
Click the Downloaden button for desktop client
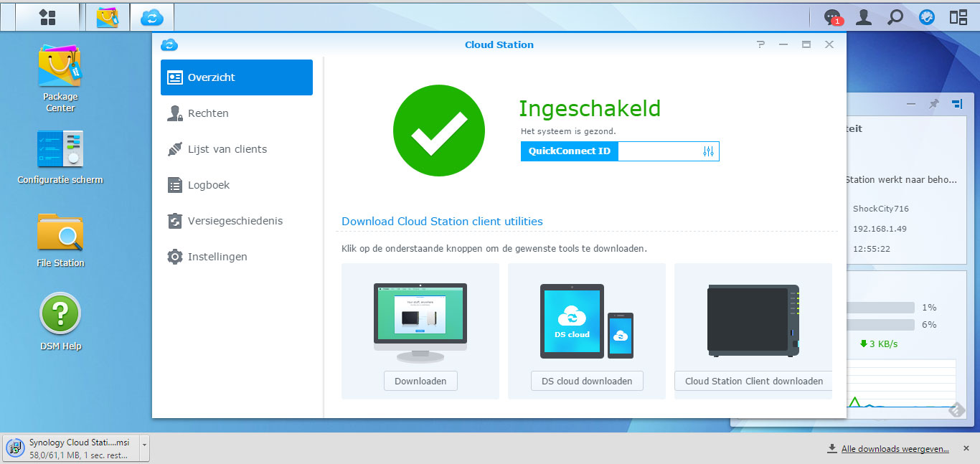click(x=420, y=381)
